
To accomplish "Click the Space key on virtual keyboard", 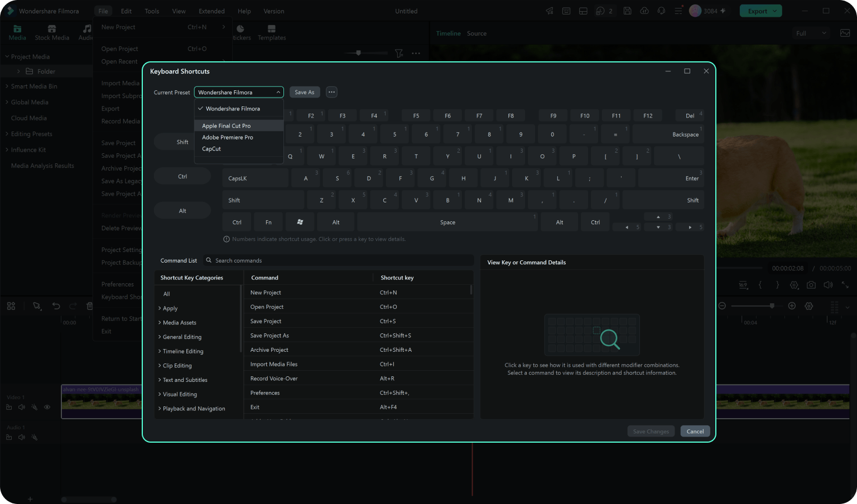I will (x=447, y=222).
